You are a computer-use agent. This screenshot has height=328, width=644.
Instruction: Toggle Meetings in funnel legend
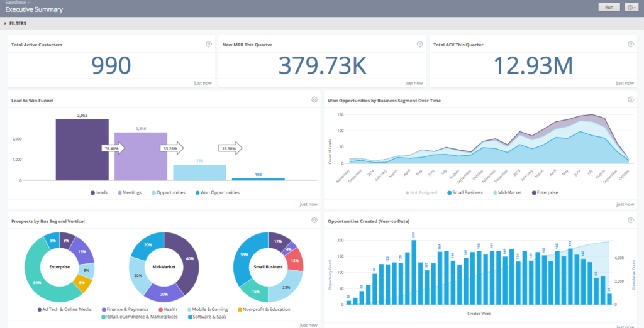(x=128, y=192)
